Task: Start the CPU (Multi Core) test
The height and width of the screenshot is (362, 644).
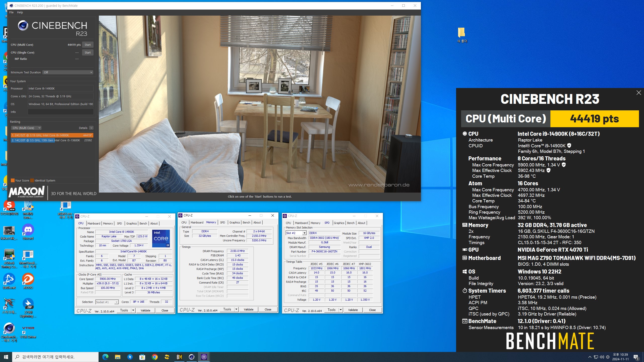Action: pos(88,45)
